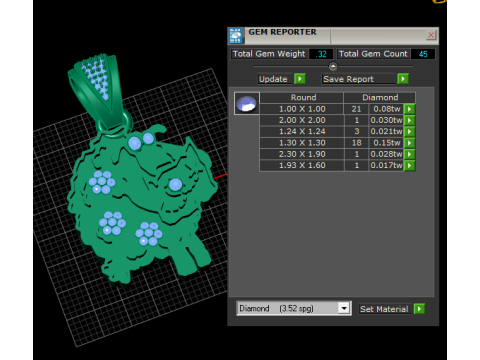
Task: Click the 0.030tw weight cell
Action: [x=386, y=120]
